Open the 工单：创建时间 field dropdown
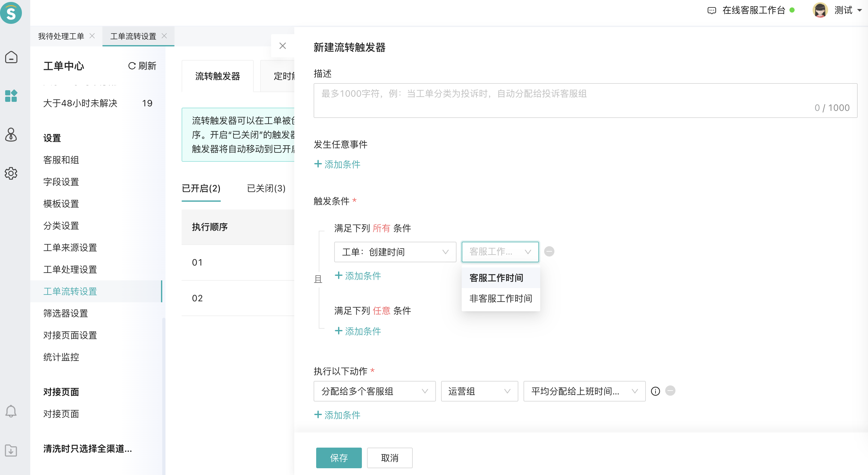This screenshot has height=475, width=868. (x=395, y=252)
